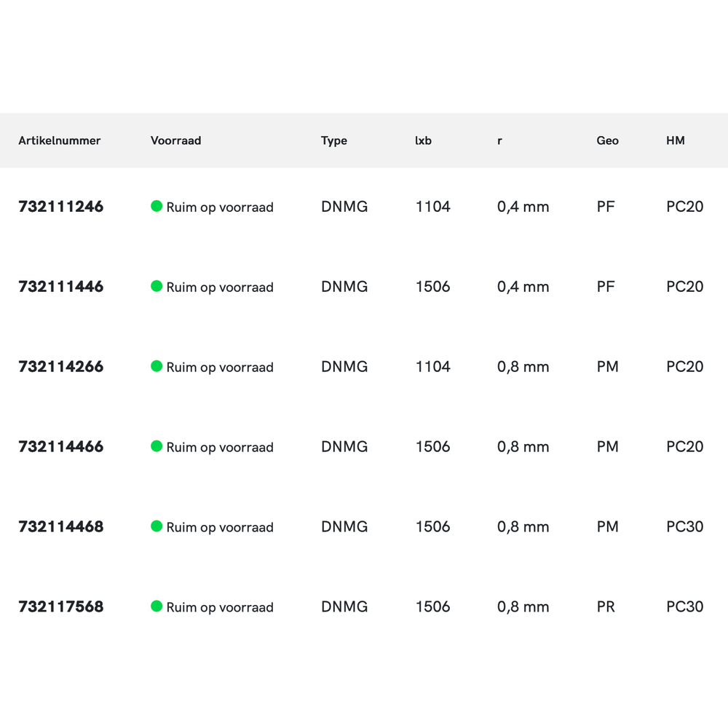
Task: Open article 732117568
Action: [61, 607]
